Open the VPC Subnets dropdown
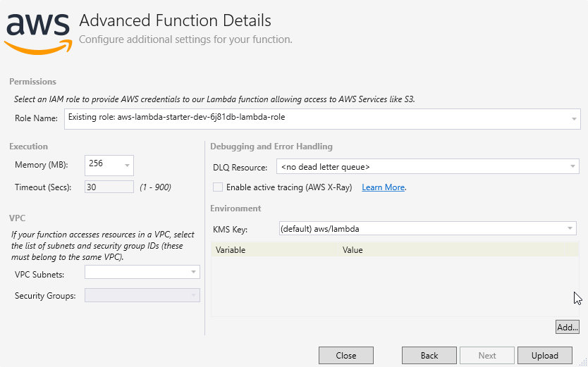The image size is (588, 367). 142,272
